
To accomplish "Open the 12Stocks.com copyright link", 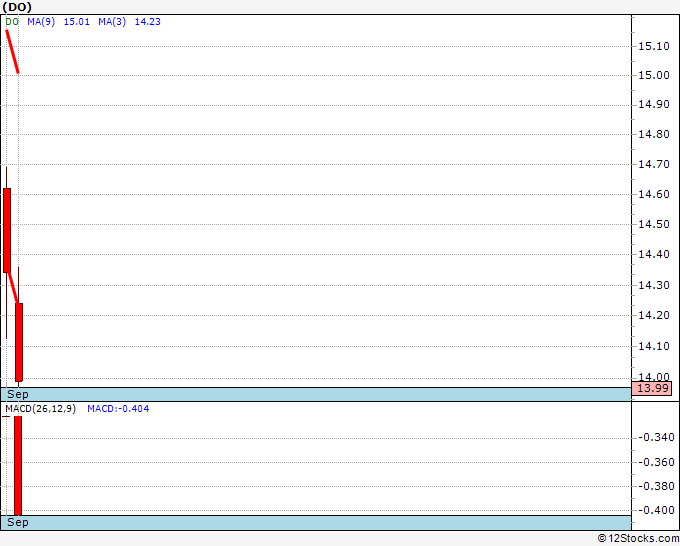I will [638, 539].
